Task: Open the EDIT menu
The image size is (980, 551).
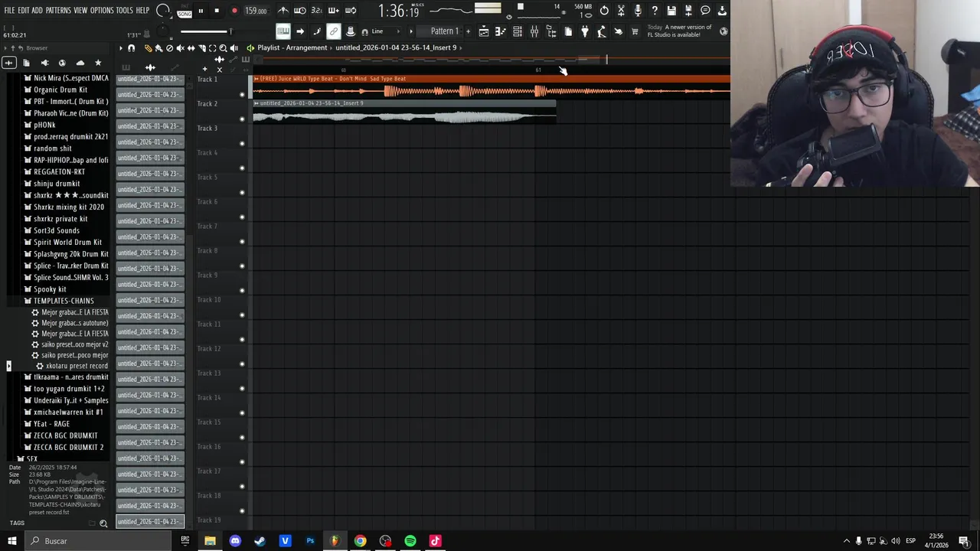Action: click(23, 11)
